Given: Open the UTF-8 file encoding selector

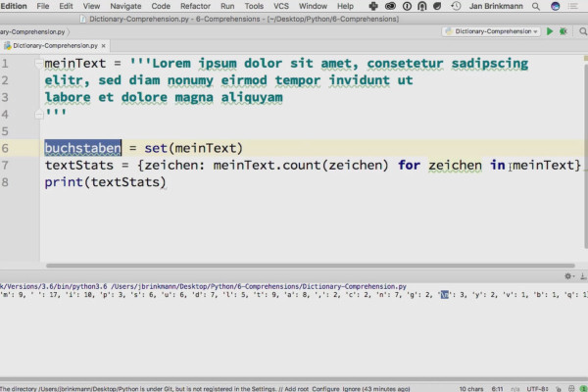Looking at the screenshot, I should coord(537,389).
